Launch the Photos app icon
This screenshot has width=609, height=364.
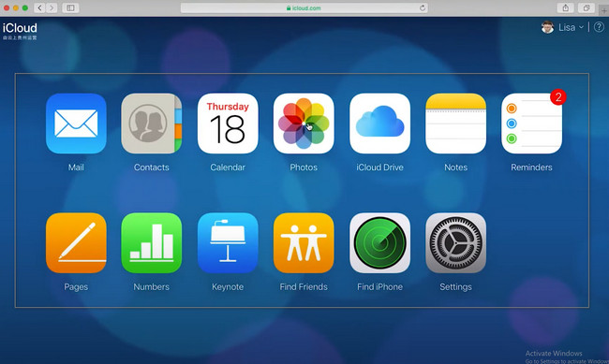point(304,124)
